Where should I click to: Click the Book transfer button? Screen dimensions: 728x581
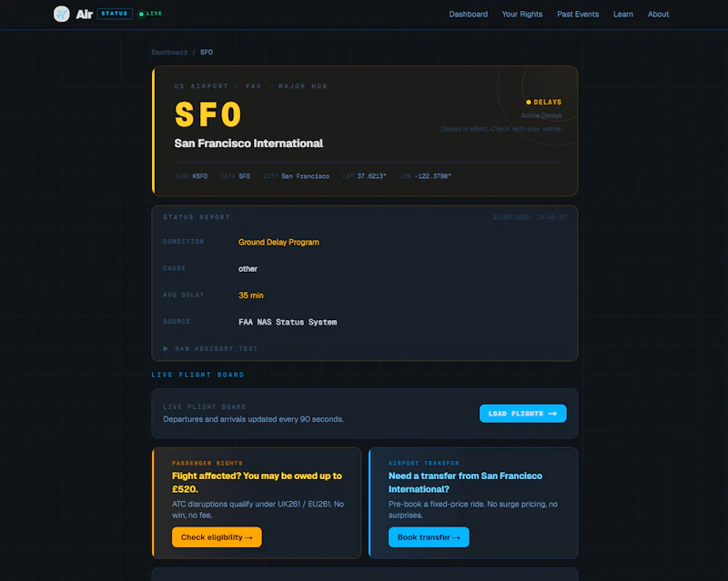429,537
